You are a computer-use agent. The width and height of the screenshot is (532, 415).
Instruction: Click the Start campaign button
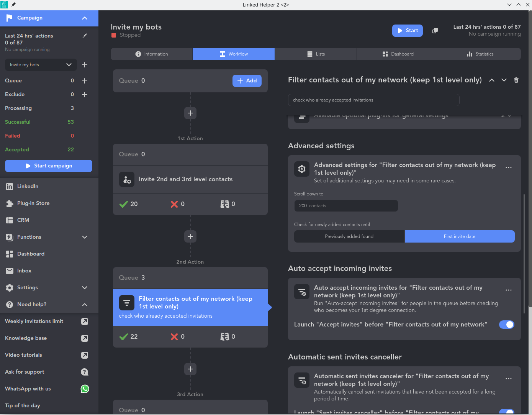pyautogui.click(x=49, y=166)
